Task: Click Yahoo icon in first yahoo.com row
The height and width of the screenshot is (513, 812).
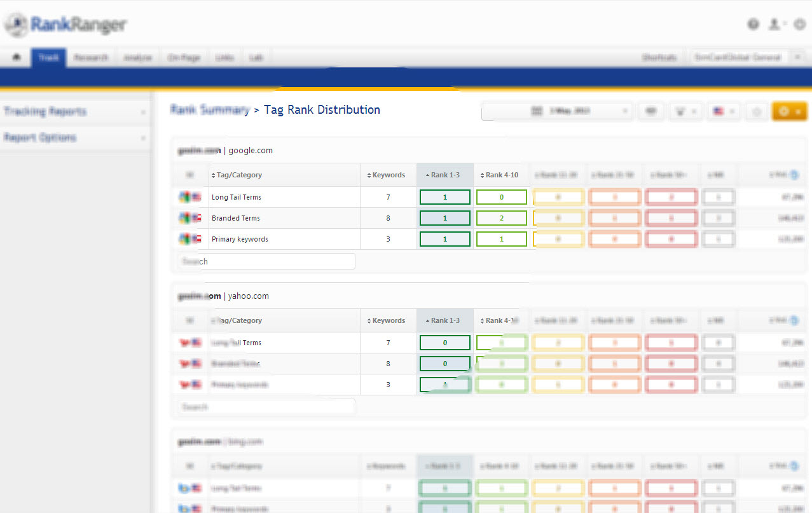Action: [185, 343]
